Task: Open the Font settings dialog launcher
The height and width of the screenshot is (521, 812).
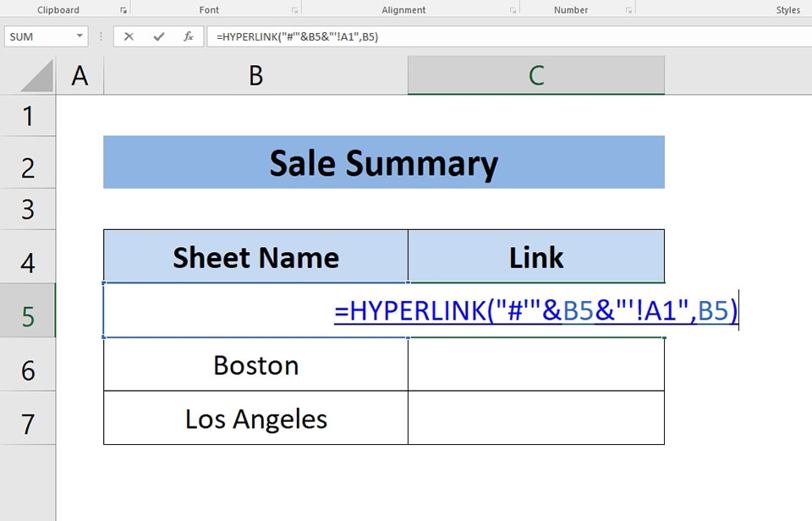Action: pyautogui.click(x=295, y=8)
